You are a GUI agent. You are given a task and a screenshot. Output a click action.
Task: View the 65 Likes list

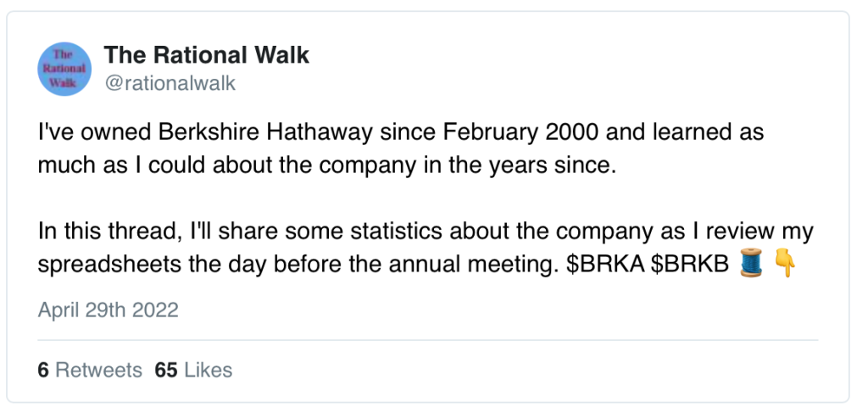point(193,371)
